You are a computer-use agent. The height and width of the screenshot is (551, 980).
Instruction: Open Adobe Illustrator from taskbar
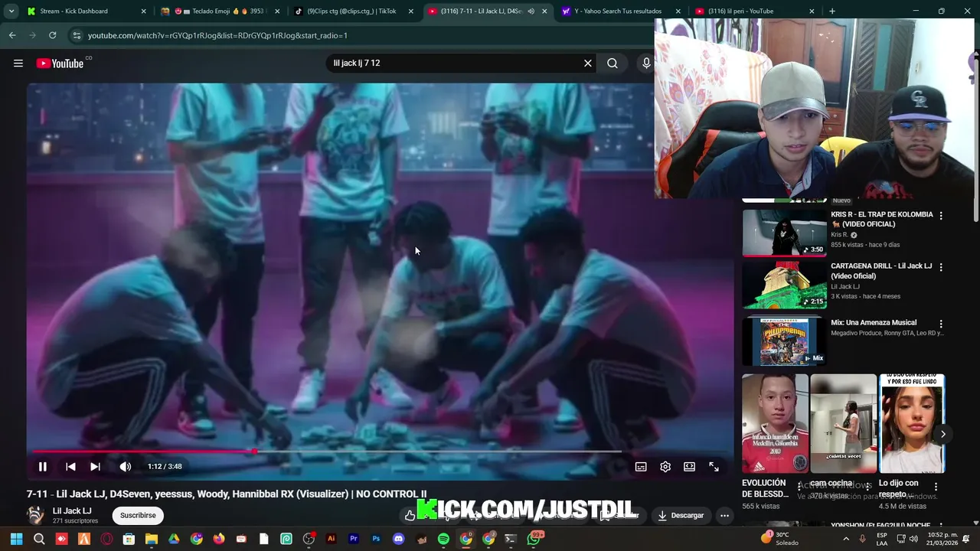331,539
